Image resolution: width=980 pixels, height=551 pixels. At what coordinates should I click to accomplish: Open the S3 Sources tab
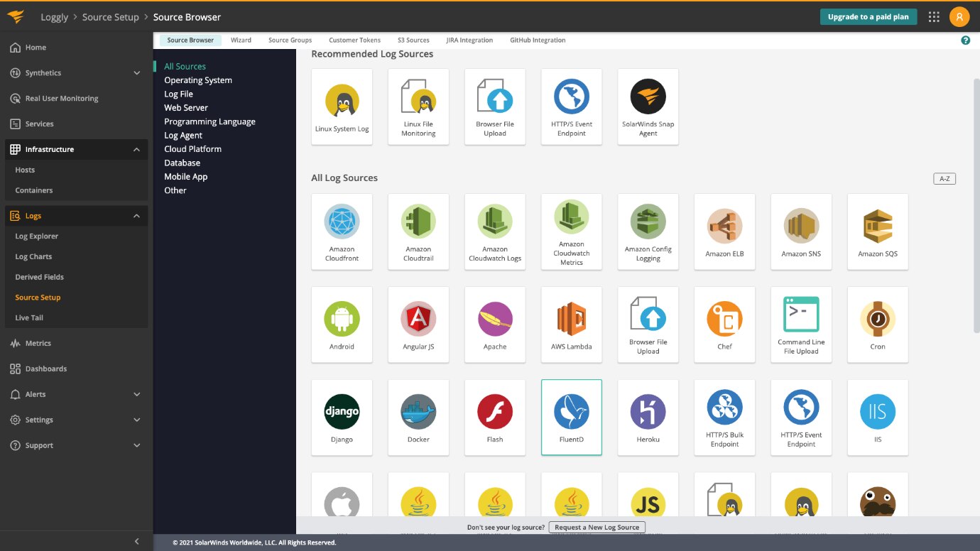[x=413, y=40]
